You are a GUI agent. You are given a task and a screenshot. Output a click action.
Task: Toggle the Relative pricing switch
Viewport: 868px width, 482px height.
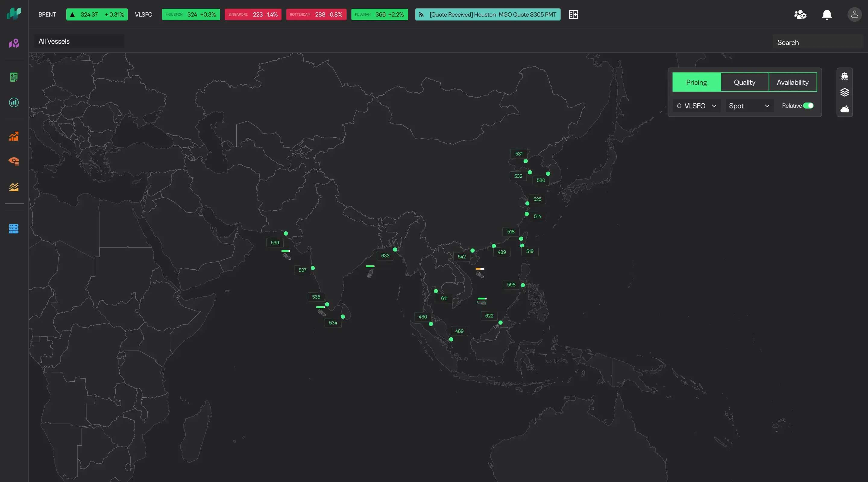[808, 106]
